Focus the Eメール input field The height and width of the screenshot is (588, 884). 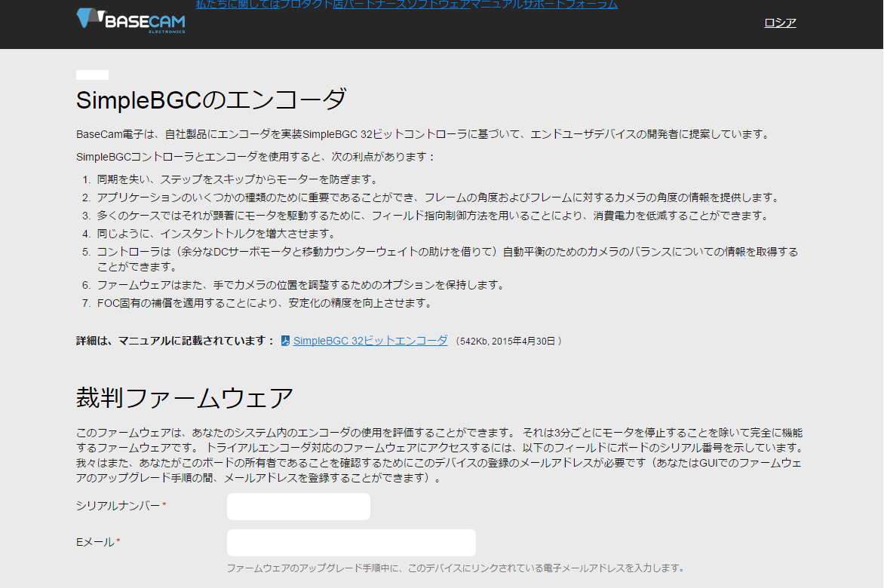351,542
